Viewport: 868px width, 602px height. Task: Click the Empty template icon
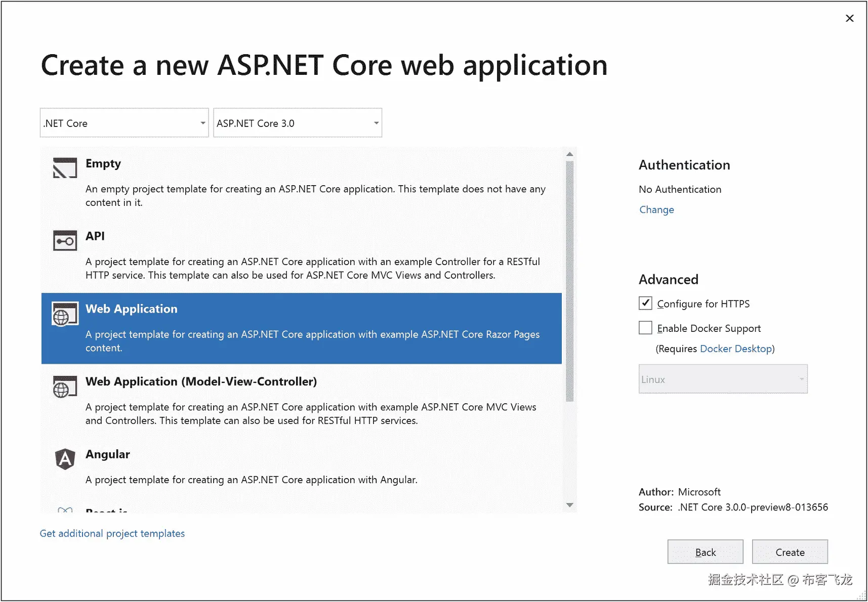click(x=65, y=168)
